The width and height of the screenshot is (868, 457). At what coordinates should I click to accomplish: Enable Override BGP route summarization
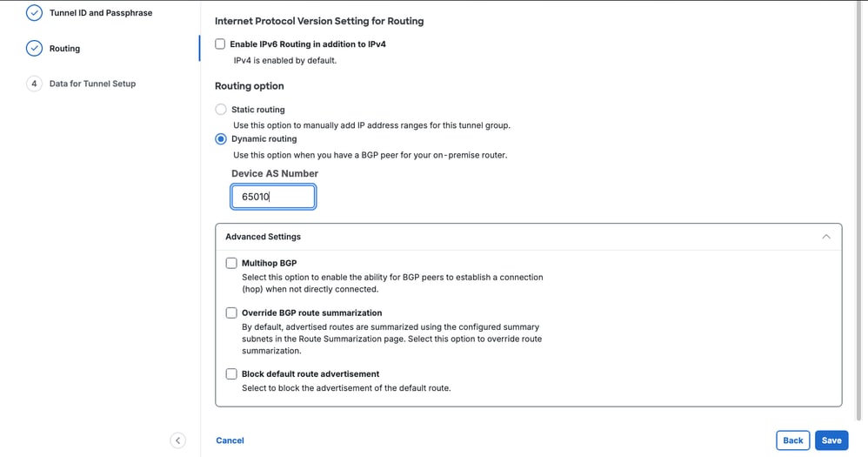pos(231,313)
